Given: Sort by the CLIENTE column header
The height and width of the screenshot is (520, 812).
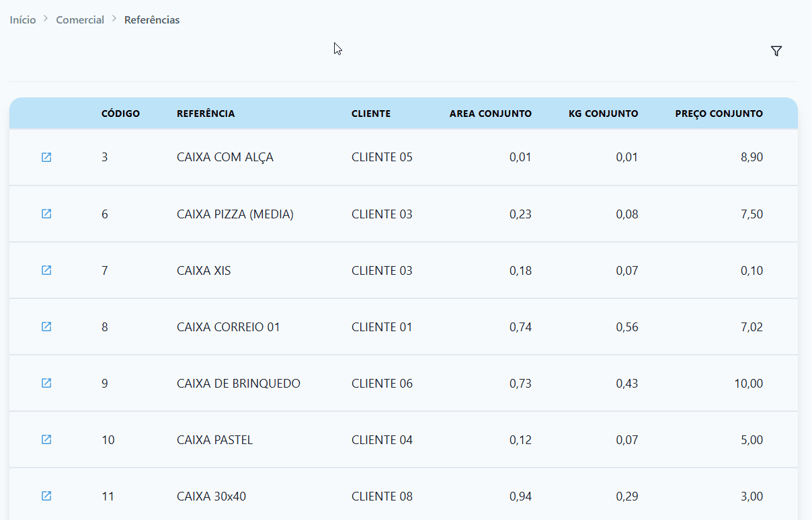Looking at the screenshot, I should pyautogui.click(x=371, y=114).
